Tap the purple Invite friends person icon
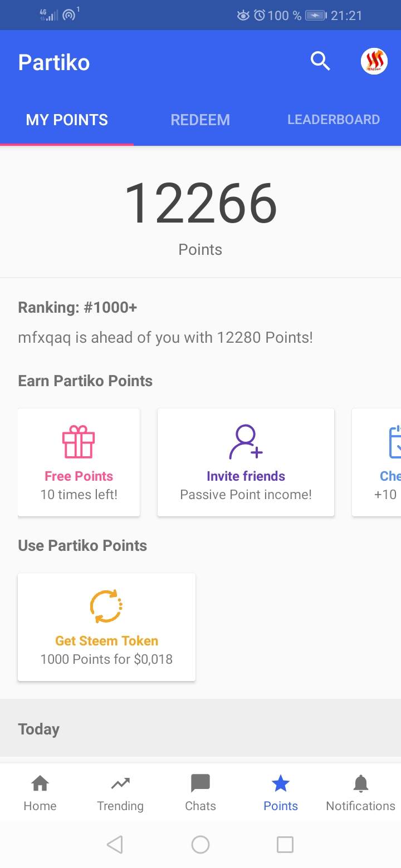This screenshot has height=868, width=401. (x=246, y=442)
